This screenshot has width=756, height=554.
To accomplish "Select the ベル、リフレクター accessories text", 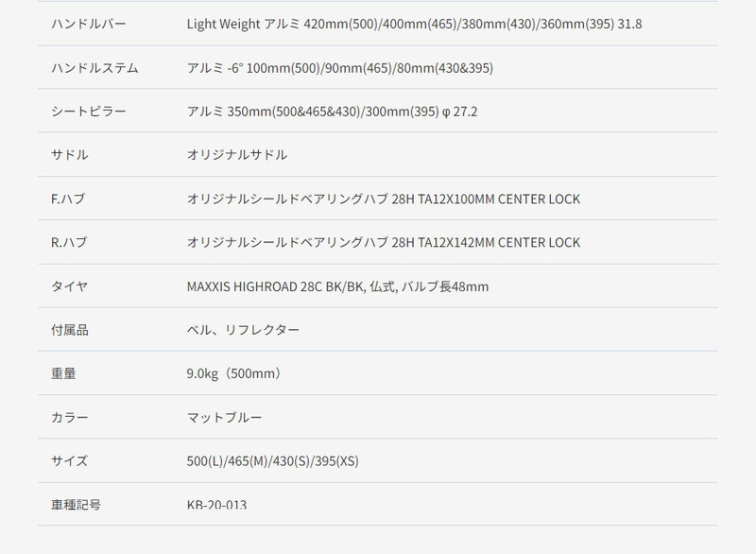I will point(243,330).
